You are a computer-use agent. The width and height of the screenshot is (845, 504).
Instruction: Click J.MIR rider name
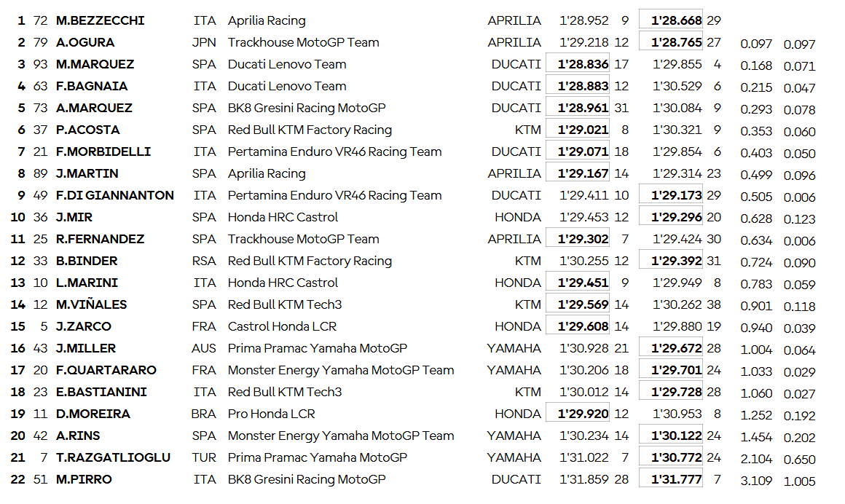(74, 217)
